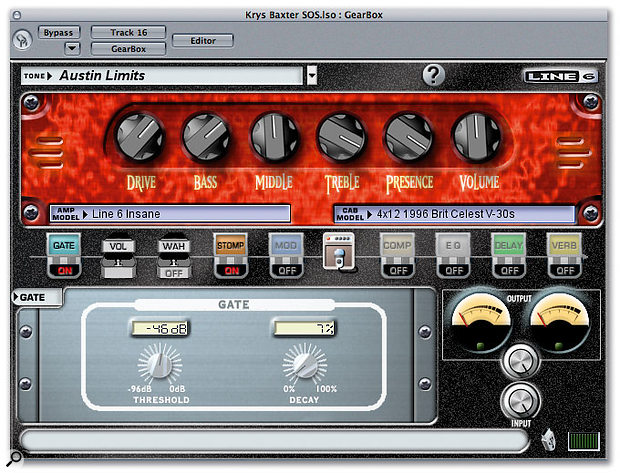Screen dimensions: 620x473
Task: Click the Drive knob
Action: [140, 137]
